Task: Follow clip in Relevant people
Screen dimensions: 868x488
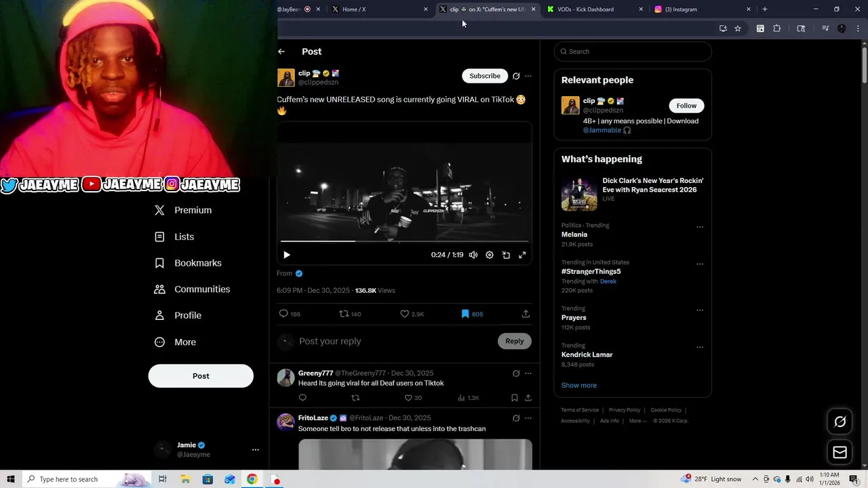Action: point(686,106)
